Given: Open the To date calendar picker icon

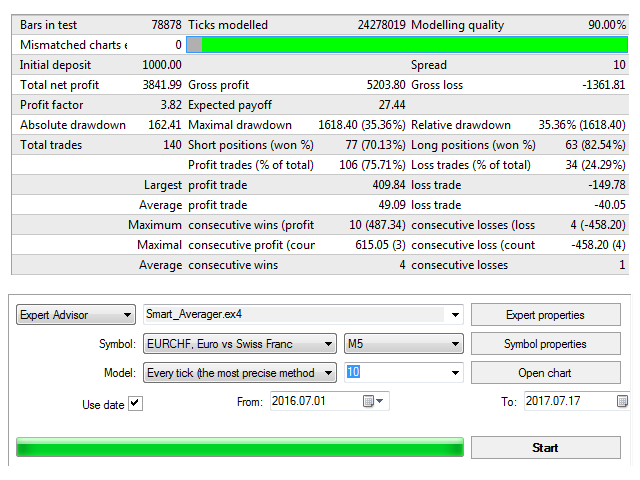Looking at the screenshot, I should click(622, 401).
